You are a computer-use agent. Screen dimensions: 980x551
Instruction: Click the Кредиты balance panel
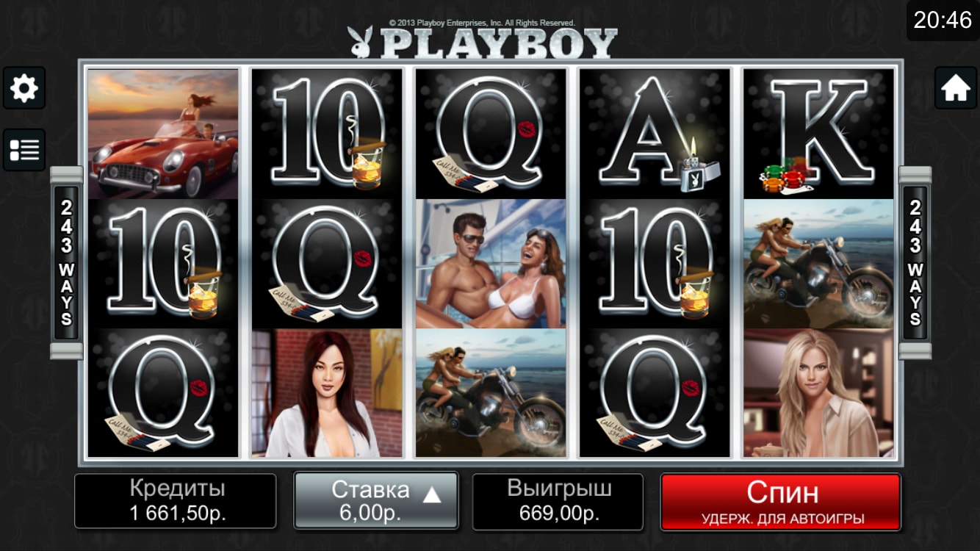pos(175,501)
